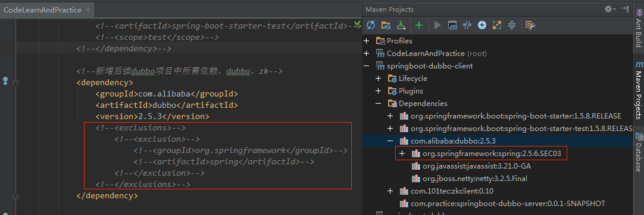Expand the Plugins node
644x215 pixels.
(379, 91)
